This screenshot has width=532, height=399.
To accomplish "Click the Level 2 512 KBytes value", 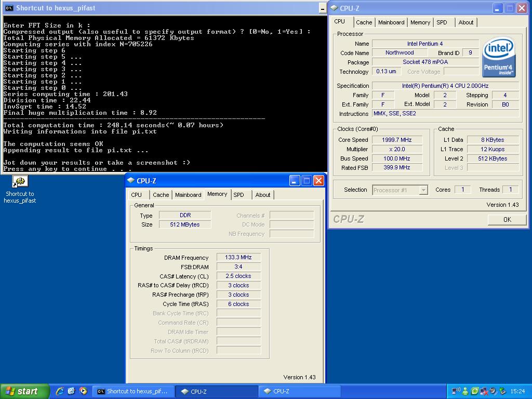I will pos(493,158).
